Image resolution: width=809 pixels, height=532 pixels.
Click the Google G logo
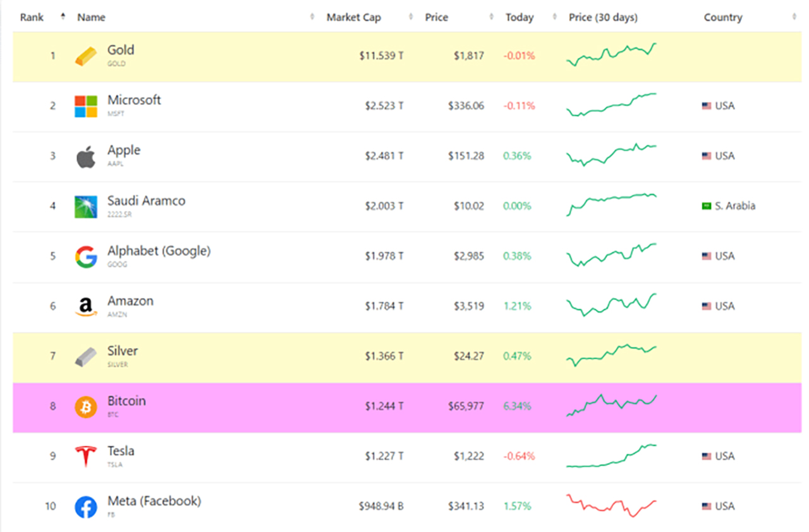(86, 257)
